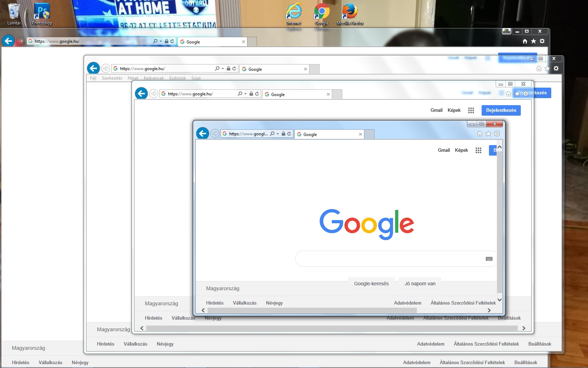The image size is (588, 368).
Task: Open Nézet menu in second window
Action: pos(133,78)
